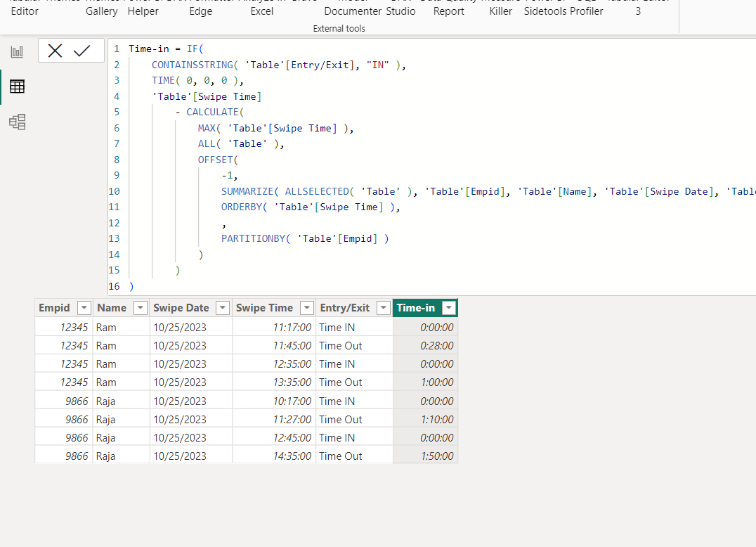The height and width of the screenshot is (547, 756).
Task: Open the Time-in column filter dropdown
Action: pyautogui.click(x=449, y=308)
